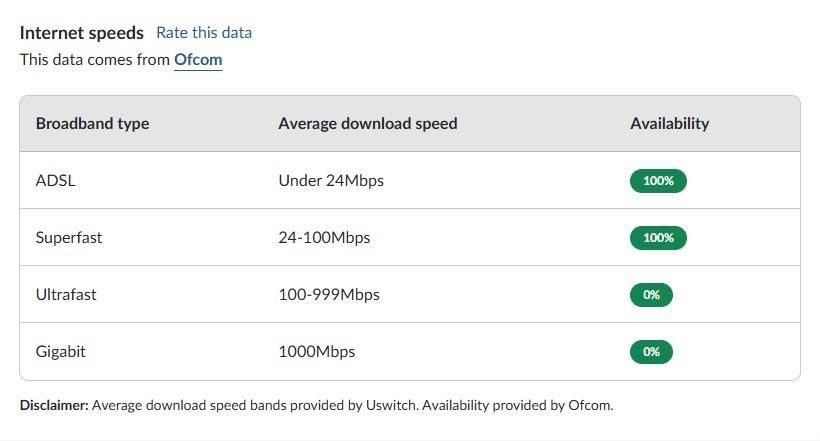
Task: Click the 1000Mbps speed cell
Action: click(x=316, y=352)
